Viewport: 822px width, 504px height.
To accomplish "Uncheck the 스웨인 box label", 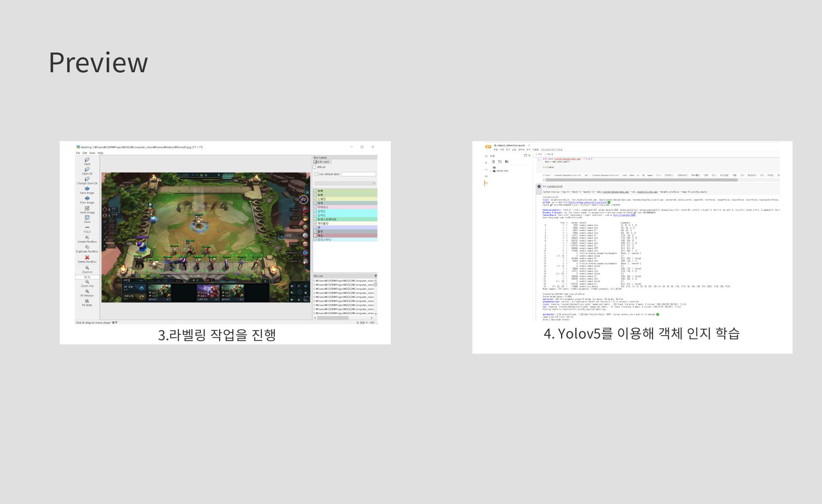I will 315,199.
